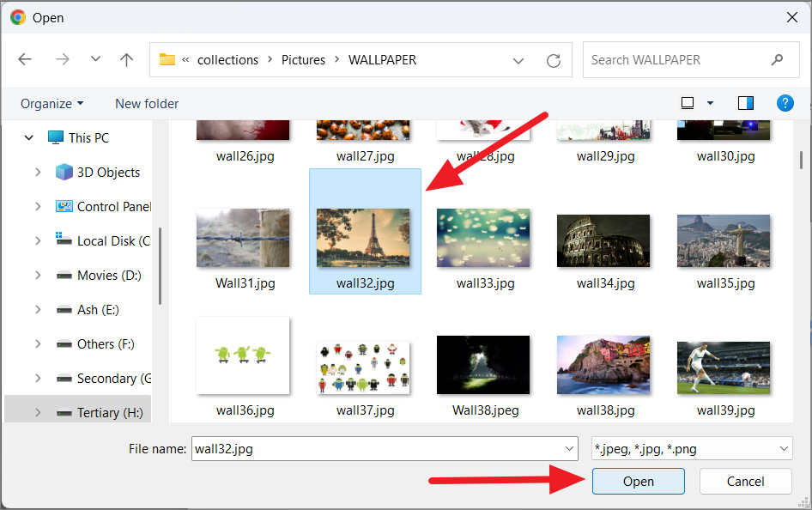Select 3D Objects folder icon
812x510 pixels.
pyautogui.click(x=64, y=172)
